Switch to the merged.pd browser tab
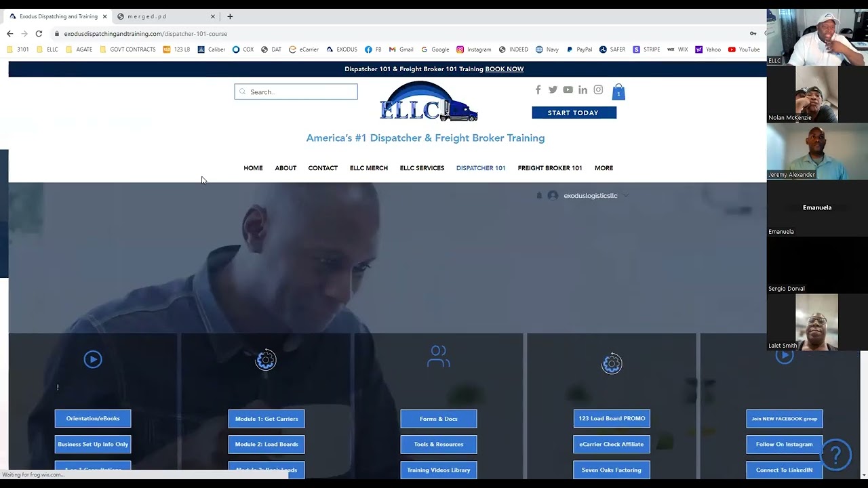Screen dimensions: 868x488 (165, 16)
